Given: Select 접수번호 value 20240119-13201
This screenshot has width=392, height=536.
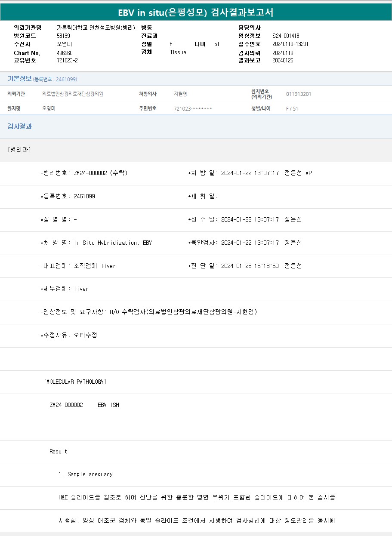Looking at the screenshot, I should [x=290, y=44].
